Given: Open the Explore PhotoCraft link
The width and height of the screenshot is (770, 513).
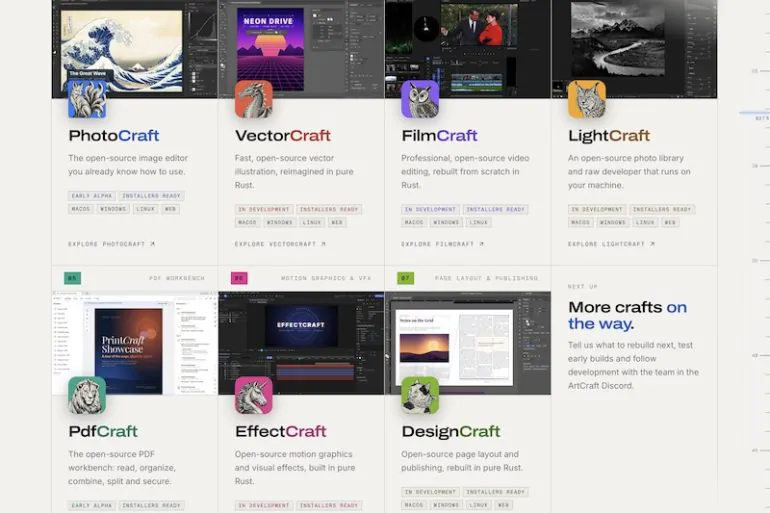Looking at the screenshot, I should click(x=111, y=244).
